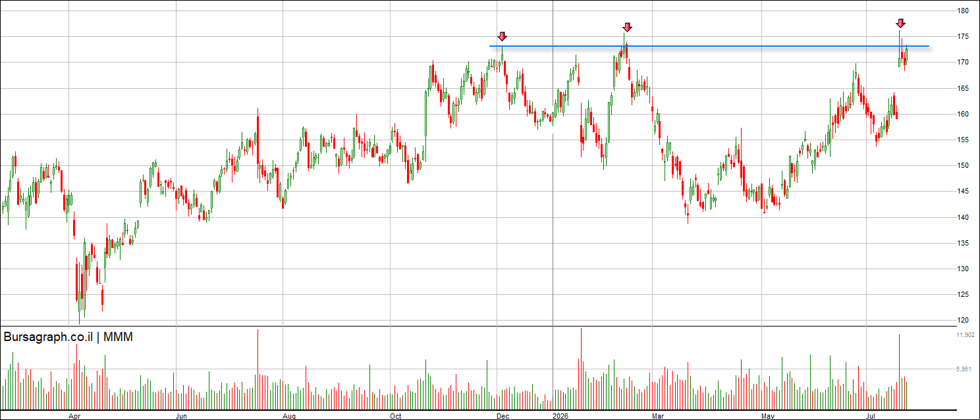Click the May label on time axis
This screenshot has height=420, width=980.
click(768, 416)
